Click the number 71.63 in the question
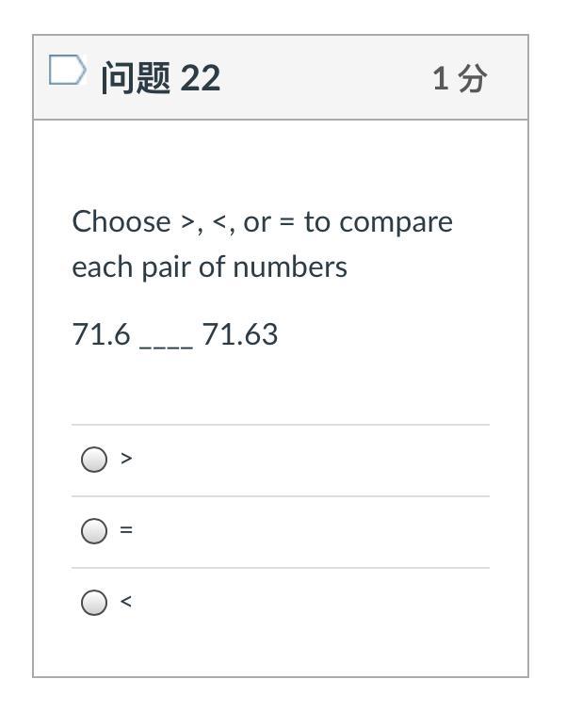The height and width of the screenshot is (728, 582). point(240,334)
